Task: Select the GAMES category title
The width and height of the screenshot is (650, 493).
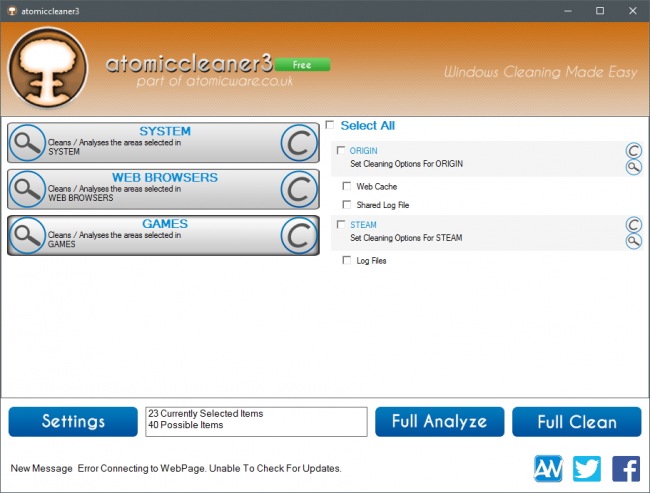Action: pyautogui.click(x=165, y=224)
